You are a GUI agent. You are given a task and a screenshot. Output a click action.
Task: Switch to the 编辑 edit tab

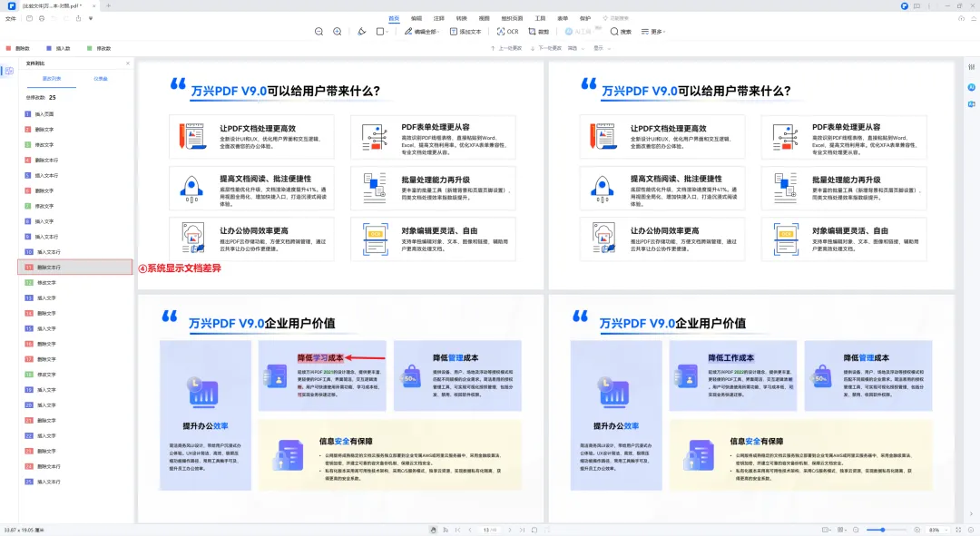[x=416, y=18]
